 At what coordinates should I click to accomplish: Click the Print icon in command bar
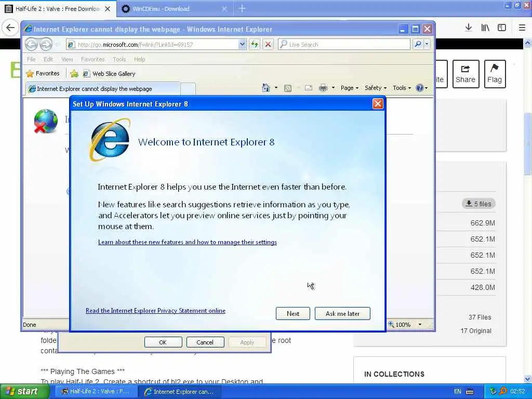[323, 88]
